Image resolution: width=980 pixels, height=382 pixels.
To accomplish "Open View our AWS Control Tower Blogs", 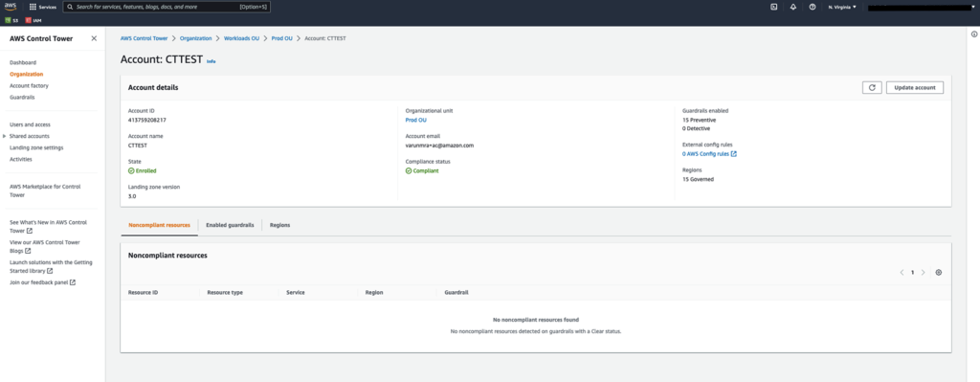I will (x=45, y=246).
